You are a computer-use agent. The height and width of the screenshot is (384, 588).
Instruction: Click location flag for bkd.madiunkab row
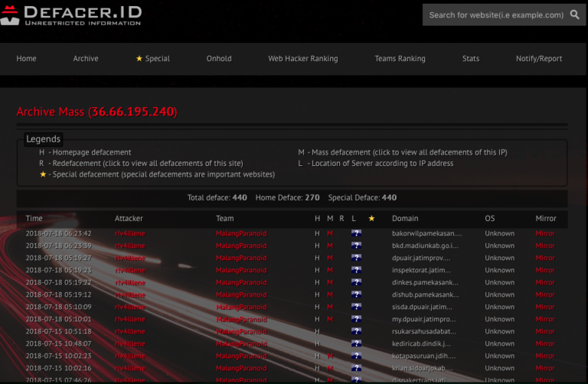pos(356,246)
